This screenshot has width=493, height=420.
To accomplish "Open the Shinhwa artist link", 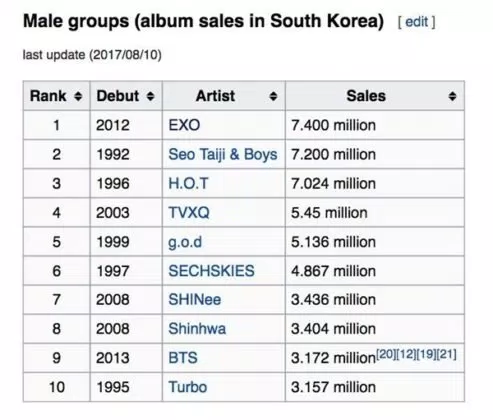I will click(197, 329).
